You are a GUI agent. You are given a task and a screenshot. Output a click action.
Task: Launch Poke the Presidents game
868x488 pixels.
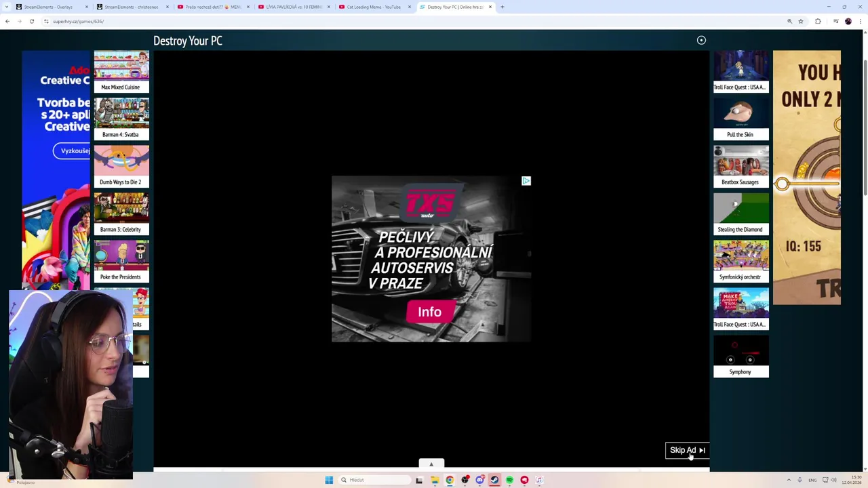pyautogui.click(x=121, y=261)
